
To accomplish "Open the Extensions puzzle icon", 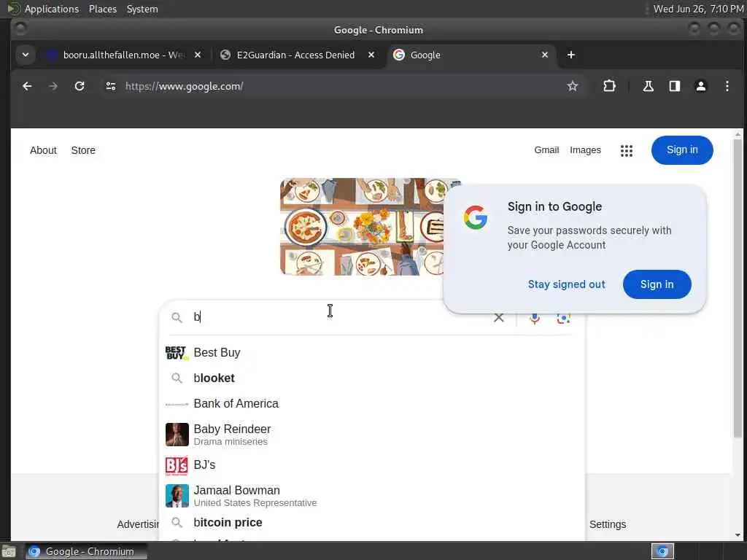I will coord(609,86).
